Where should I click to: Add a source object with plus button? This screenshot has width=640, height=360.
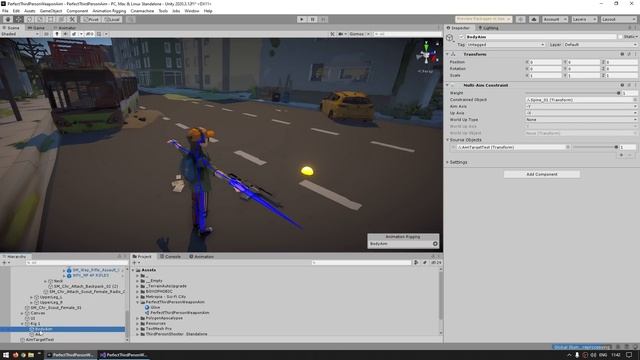622,155
